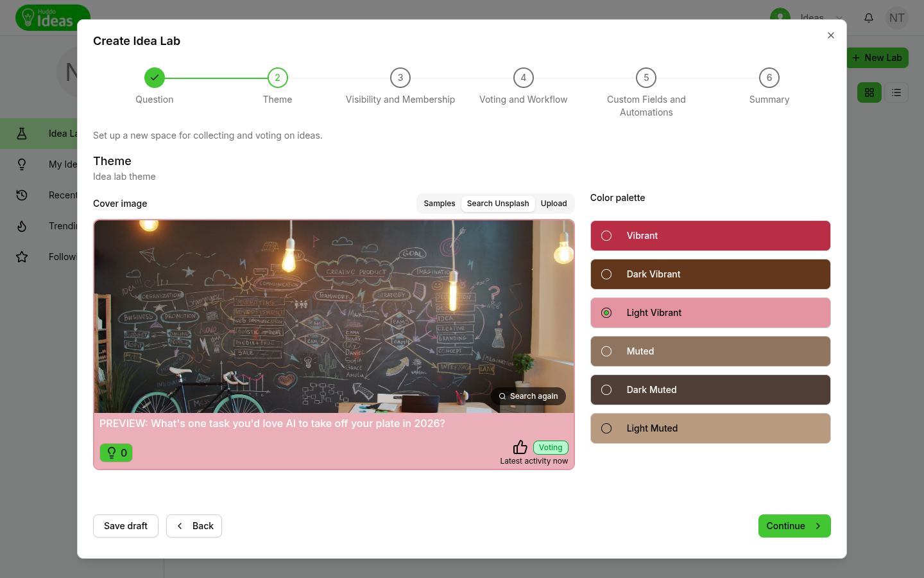
Task: Click the Huddo Ideas logo
Action: [53, 18]
